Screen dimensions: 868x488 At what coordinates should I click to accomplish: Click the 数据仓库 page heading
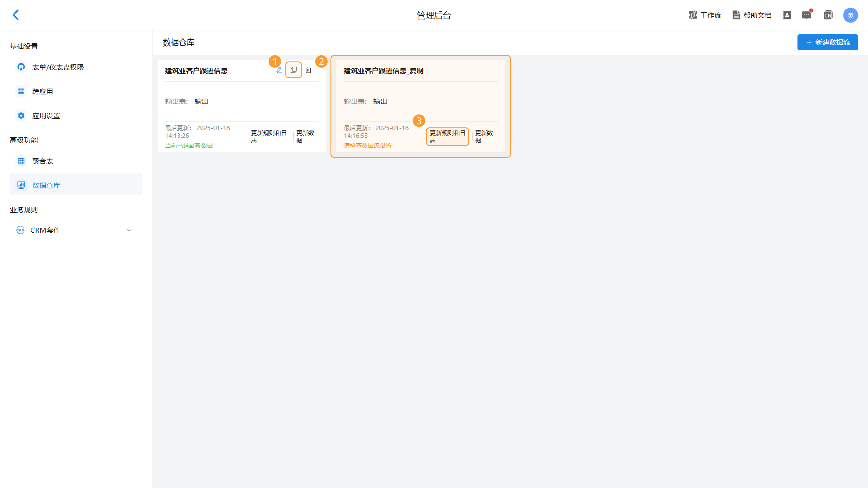pos(179,42)
